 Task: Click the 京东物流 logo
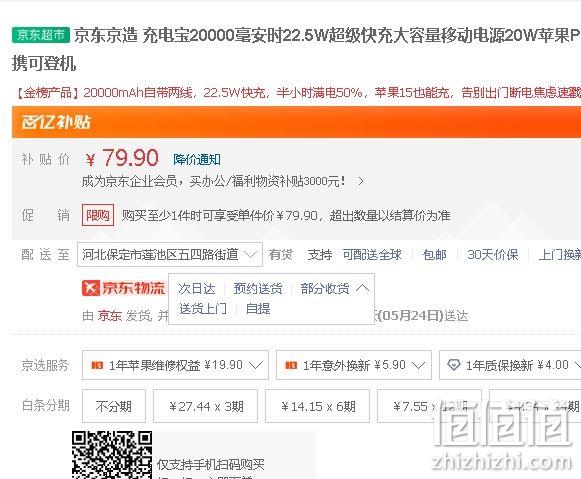point(123,288)
